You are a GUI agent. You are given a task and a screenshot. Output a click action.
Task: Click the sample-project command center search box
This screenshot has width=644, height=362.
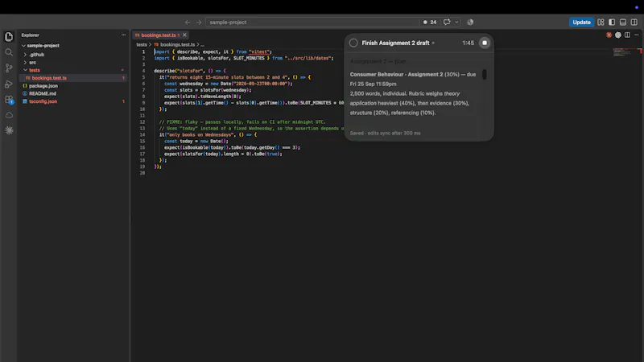(312, 23)
